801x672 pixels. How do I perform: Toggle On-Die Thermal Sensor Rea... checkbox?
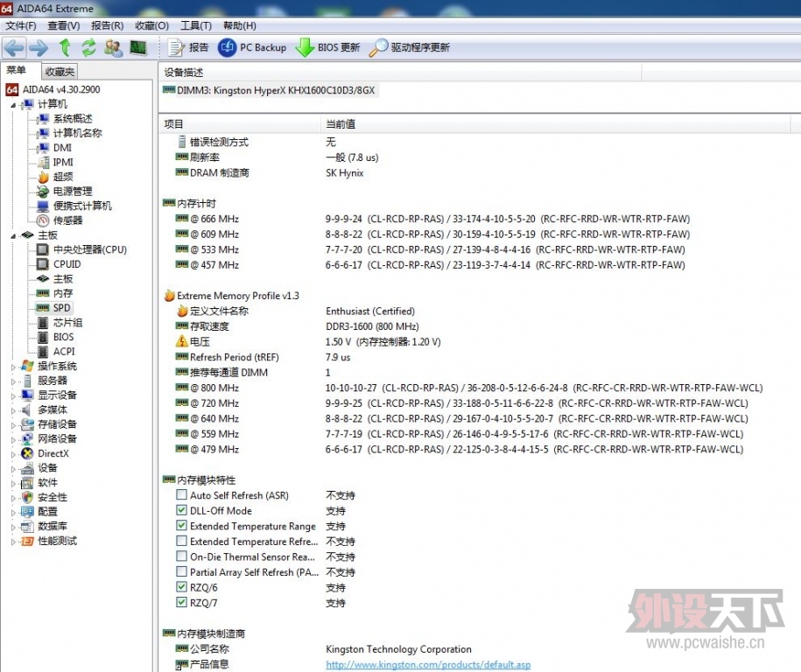181,556
